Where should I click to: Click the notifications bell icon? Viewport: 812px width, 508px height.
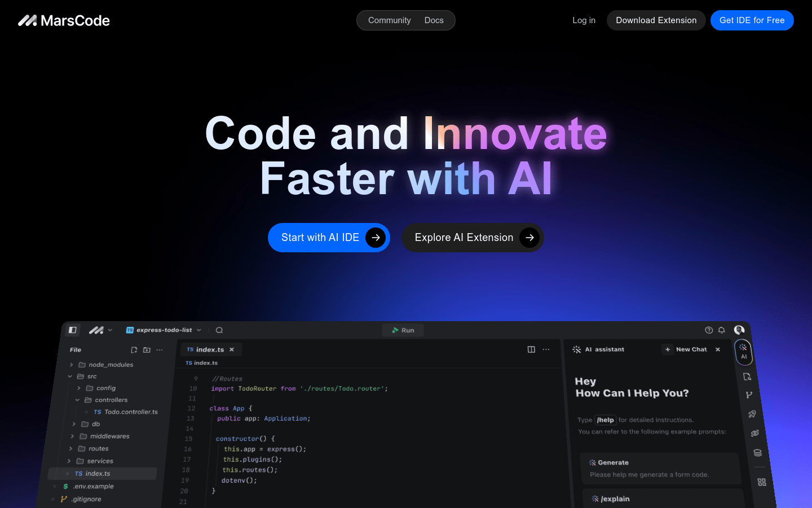click(721, 330)
